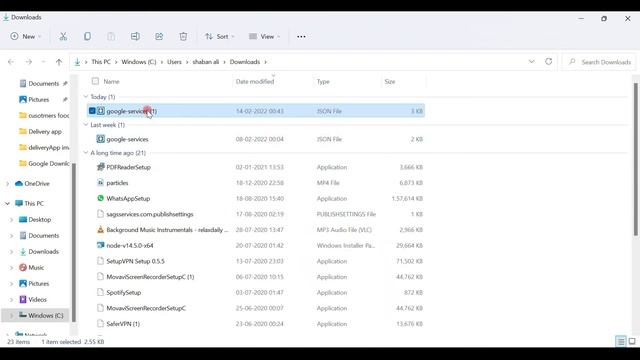This screenshot has height=360, width=640.
Task: Click the Delete trash icon
Action: [x=183, y=36]
